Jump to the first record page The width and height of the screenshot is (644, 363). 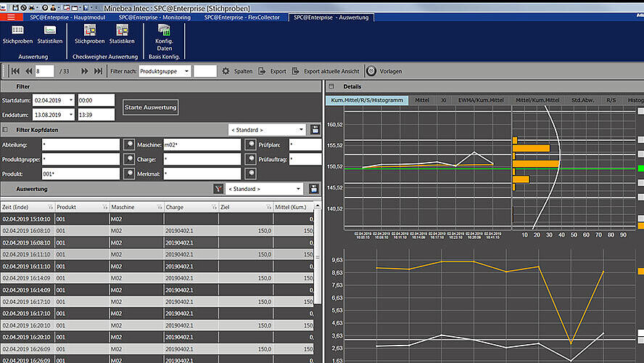pos(16,71)
